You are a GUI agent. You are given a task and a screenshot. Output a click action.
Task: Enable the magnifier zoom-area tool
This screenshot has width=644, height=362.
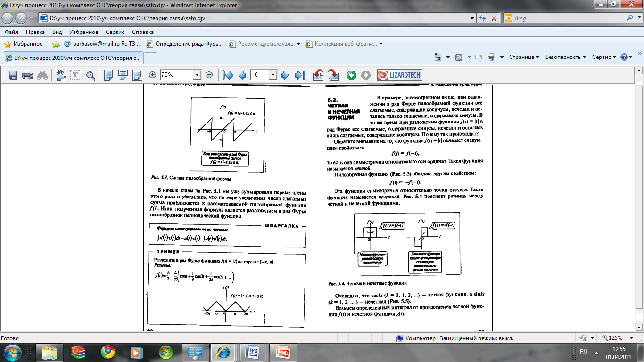[90, 75]
